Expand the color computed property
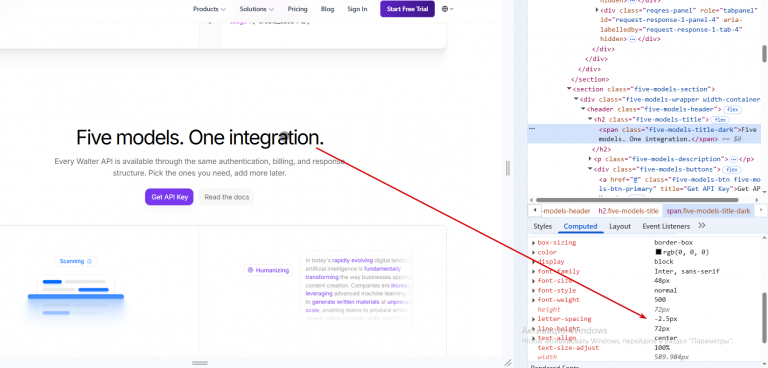 534,252
